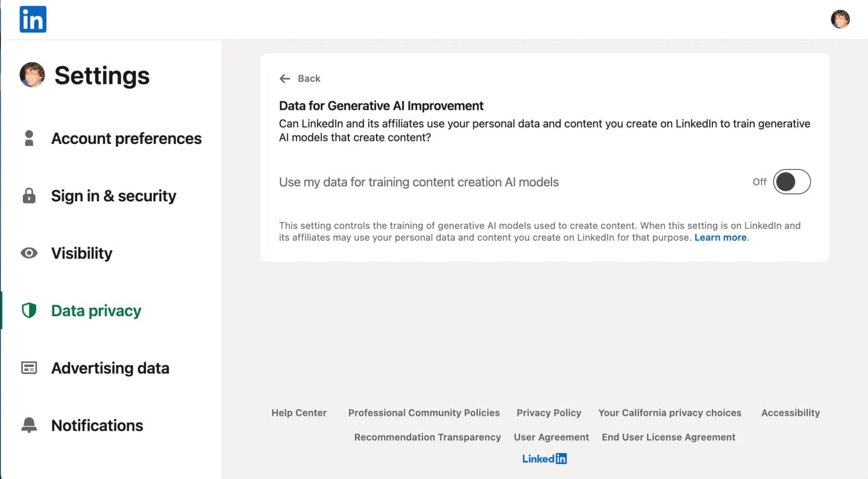This screenshot has width=868, height=479.
Task: Open the User Agreement footer link
Action: tap(551, 437)
